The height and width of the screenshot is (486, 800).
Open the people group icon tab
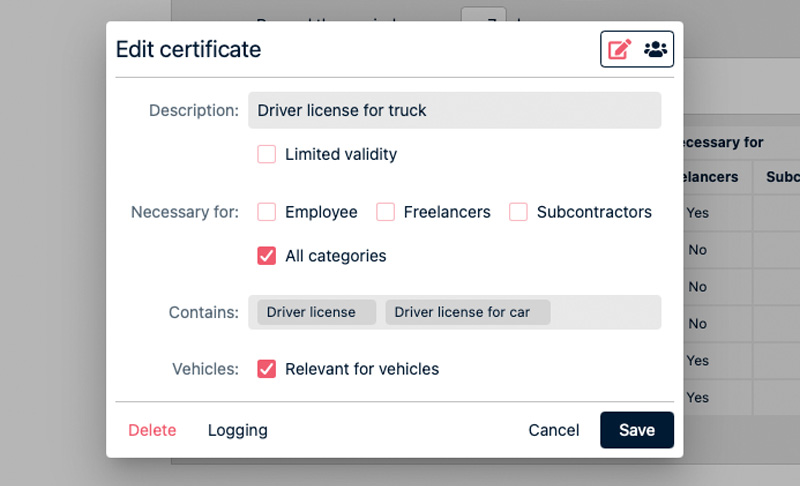click(655, 49)
